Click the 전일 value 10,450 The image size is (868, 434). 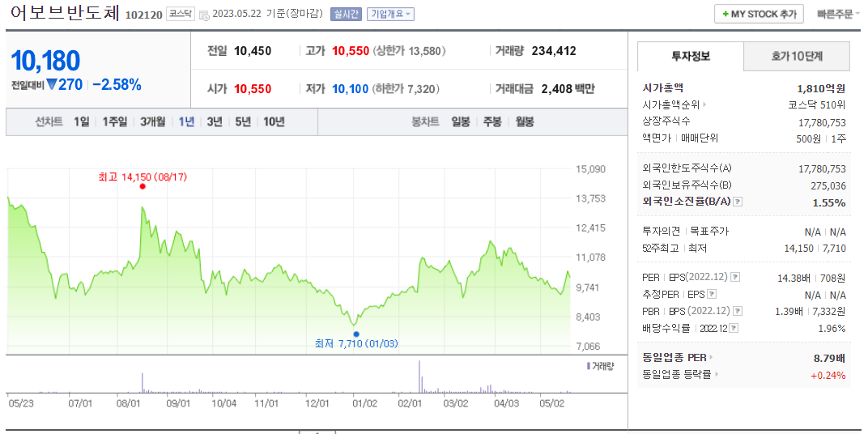tap(253, 52)
